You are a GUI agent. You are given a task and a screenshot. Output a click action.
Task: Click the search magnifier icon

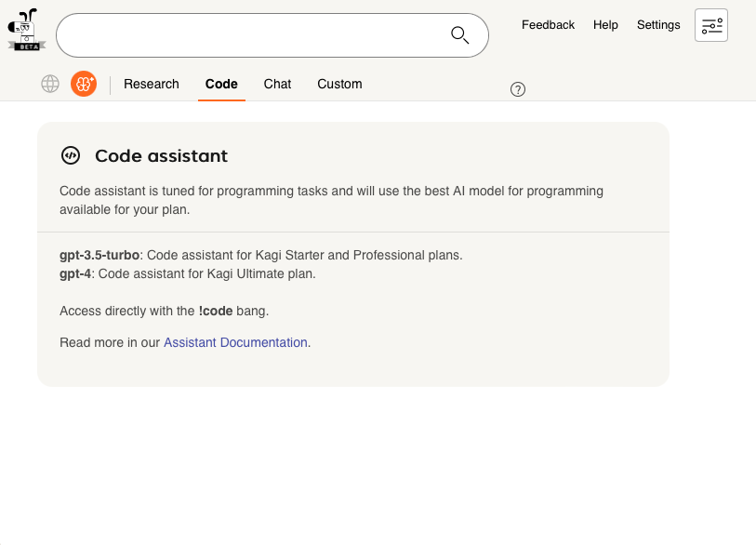(x=459, y=34)
